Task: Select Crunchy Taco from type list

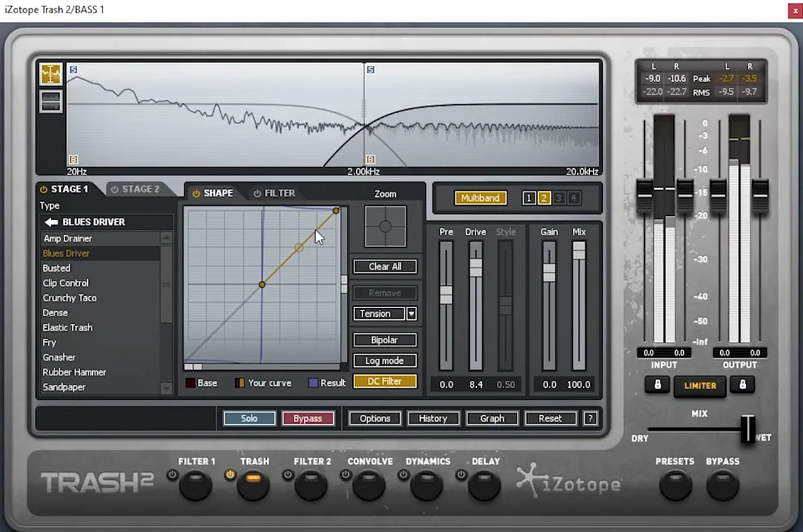Action: tap(70, 298)
